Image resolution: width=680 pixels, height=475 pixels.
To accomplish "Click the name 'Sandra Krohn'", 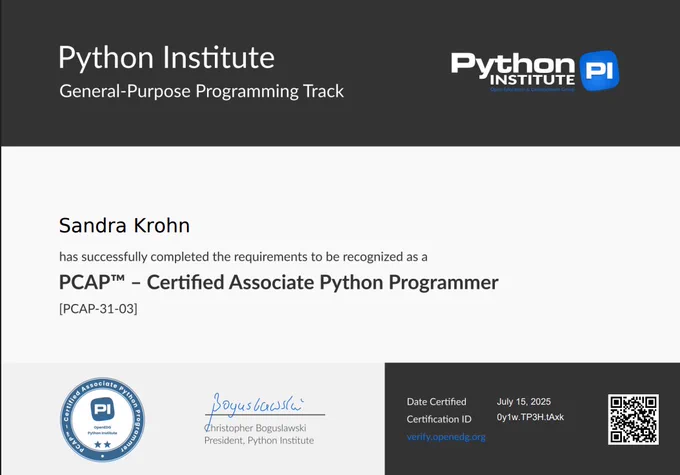I will point(124,225).
